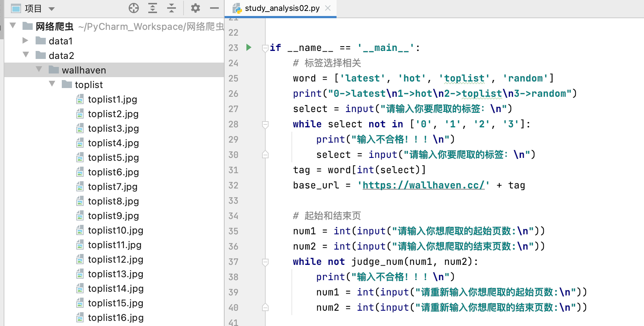This screenshot has height=326, width=644.
Task: Select toplist8.jpg in project tree
Action: [113, 201]
